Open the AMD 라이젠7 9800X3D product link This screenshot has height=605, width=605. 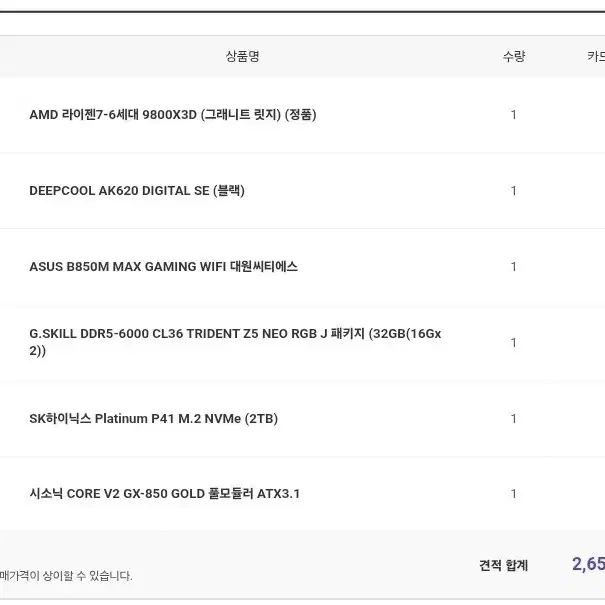[172, 115]
